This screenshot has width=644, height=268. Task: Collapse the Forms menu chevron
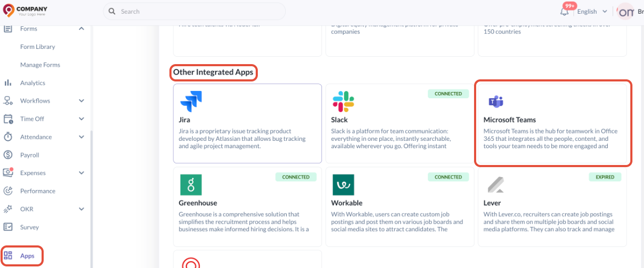pyautogui.click(x=81, y=28)
